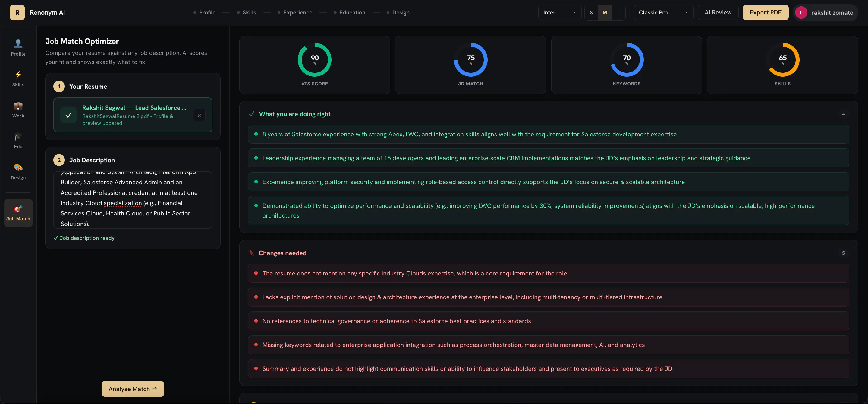
Task: Click the JD Match 75 ring
Action: coord(470,60)
